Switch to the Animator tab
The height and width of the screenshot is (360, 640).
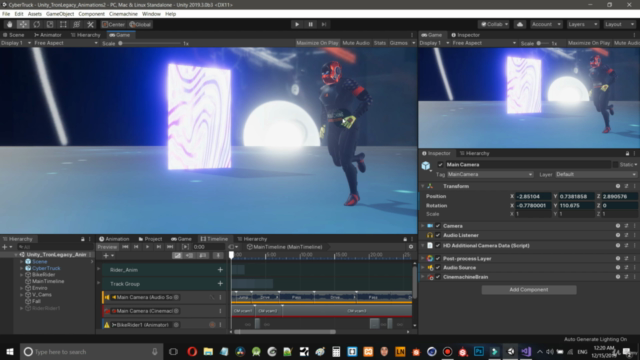pyautogui.click(x=48, y=35)
